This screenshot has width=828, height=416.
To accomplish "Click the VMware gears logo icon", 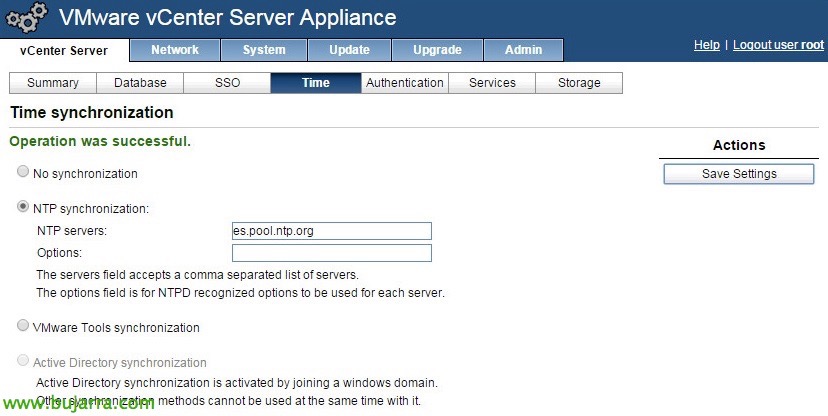I will coord(24,19).
